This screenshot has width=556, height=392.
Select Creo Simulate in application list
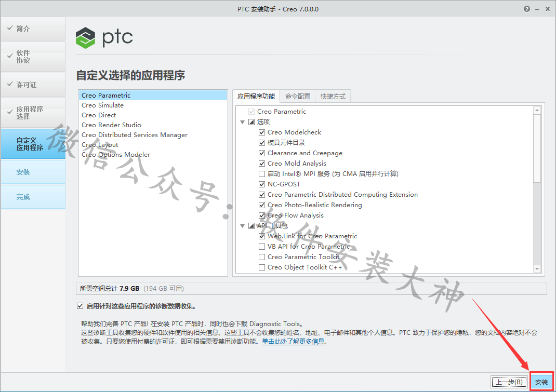tap(153, 105)
